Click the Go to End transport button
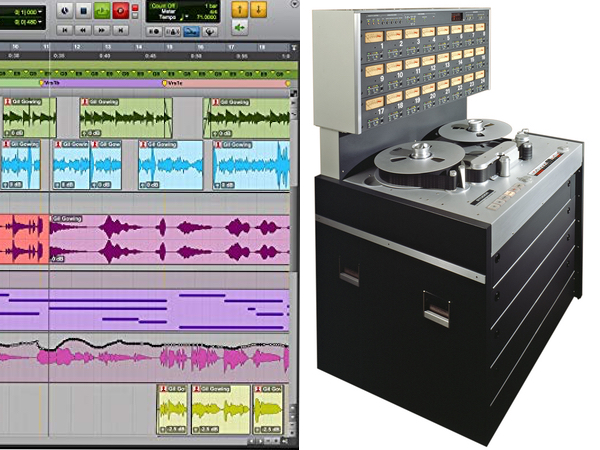The image size is (600, 450). (121, 30)
